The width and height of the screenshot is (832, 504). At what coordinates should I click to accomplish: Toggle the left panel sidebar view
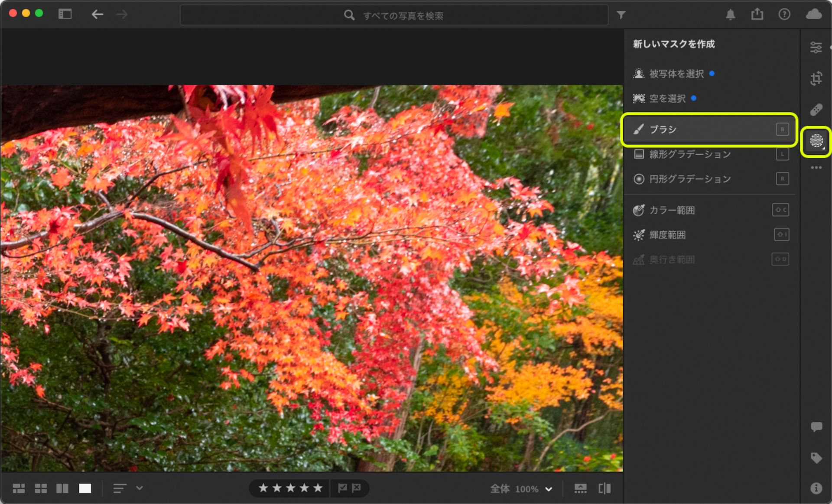tap(65, 14)
